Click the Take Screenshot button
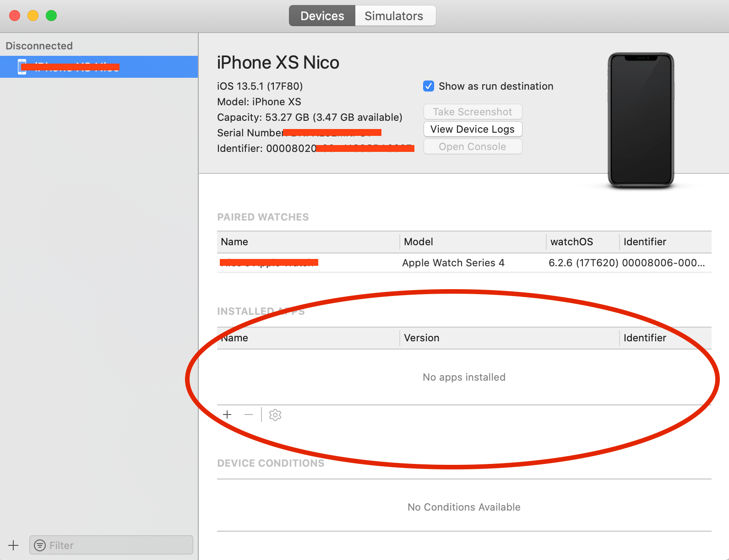Image resolution: width=729 pixels, height=560 pixels. coord(473,112)
